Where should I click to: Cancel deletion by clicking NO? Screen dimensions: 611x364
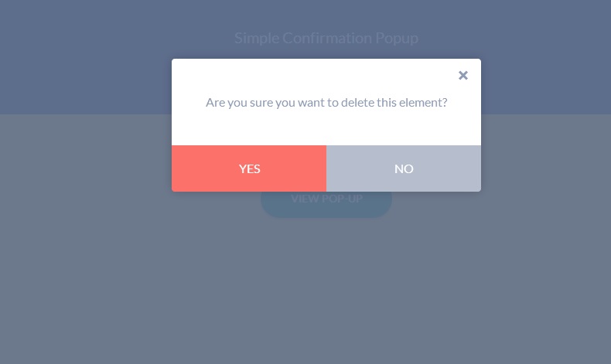(x=404, y=168)
